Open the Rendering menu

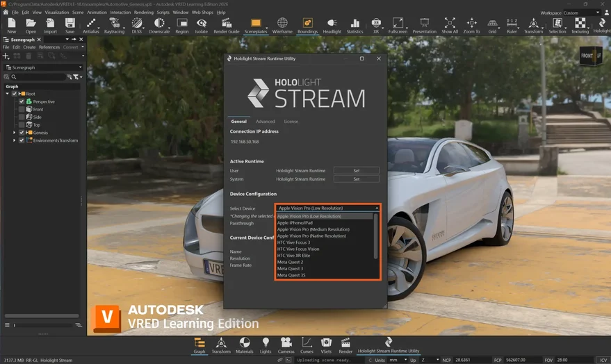[144, 13]
